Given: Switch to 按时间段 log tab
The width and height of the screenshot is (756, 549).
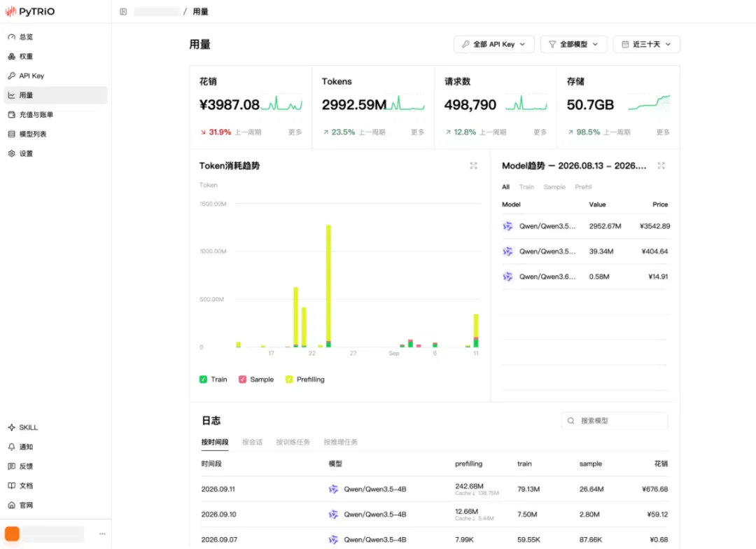Looking at the screenshot, I should click(x=215, y=442).
